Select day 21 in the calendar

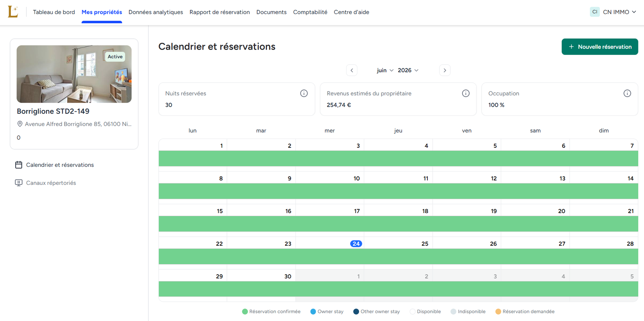coord(631,211)
